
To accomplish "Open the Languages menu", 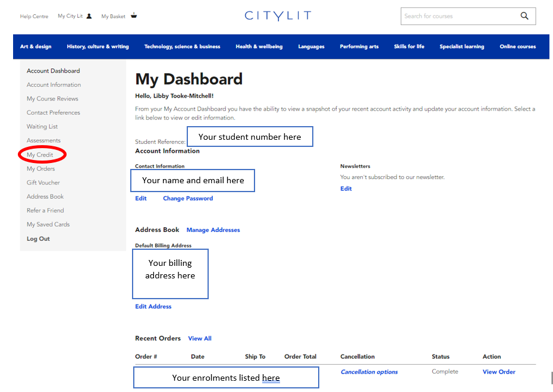I will click(x=311, y=46).
